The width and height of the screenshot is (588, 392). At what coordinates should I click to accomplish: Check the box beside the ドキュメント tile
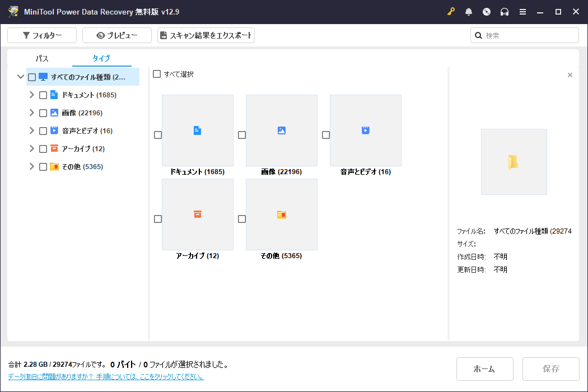(x=158, y=134)
